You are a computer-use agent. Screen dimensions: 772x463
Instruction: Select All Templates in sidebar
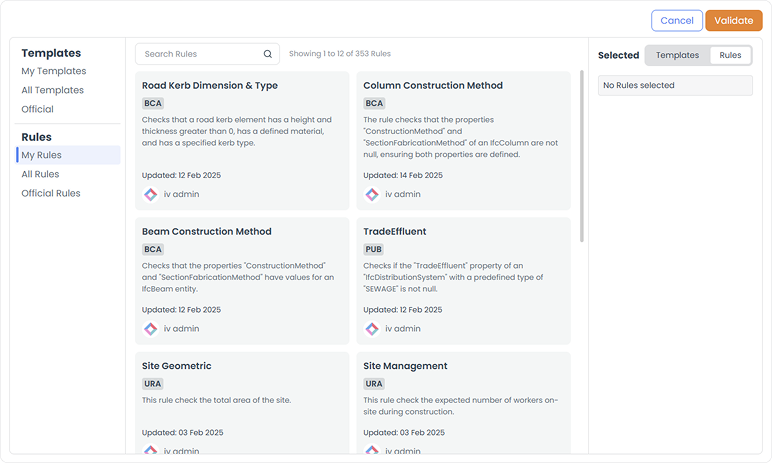click(53, 90)
